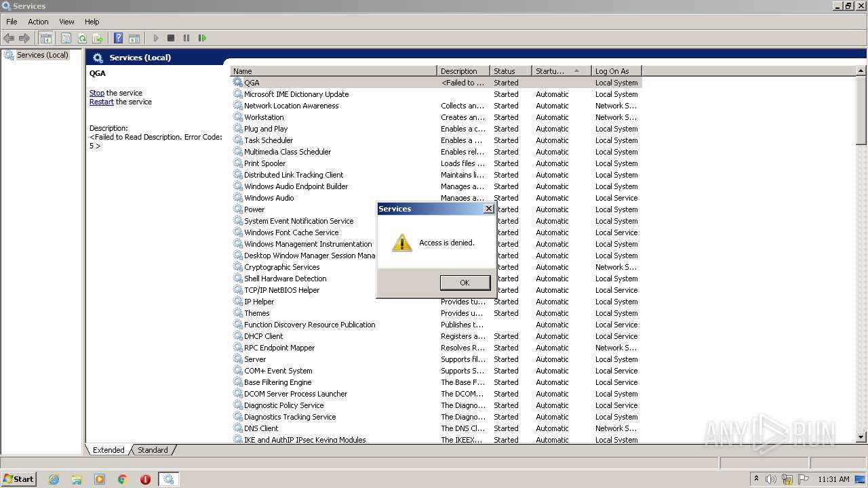This screenshot has height=488, width=868.
Task: Select the QGA service row
Action: 435,83
